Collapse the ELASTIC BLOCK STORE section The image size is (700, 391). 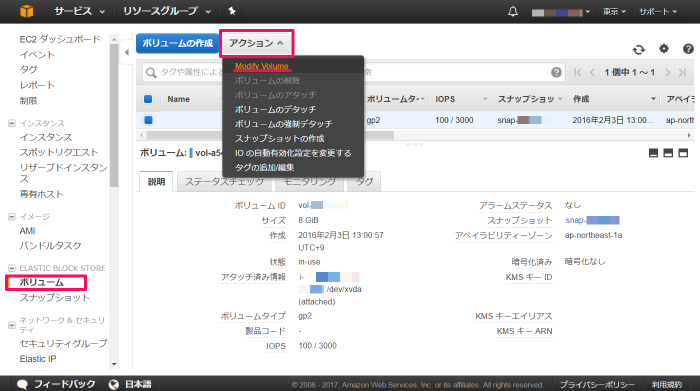(x=12, y=268)
